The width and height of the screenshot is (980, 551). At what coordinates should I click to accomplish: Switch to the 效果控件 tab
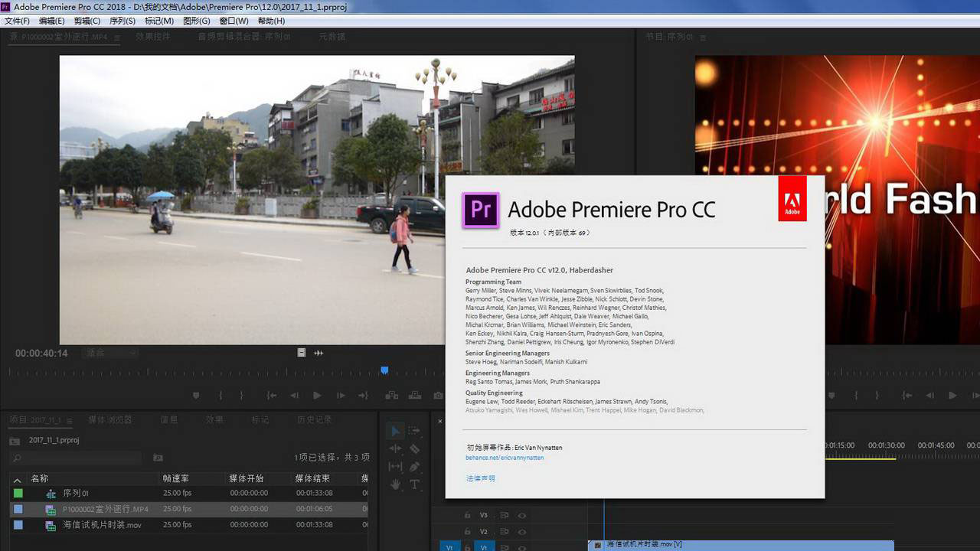154,36
